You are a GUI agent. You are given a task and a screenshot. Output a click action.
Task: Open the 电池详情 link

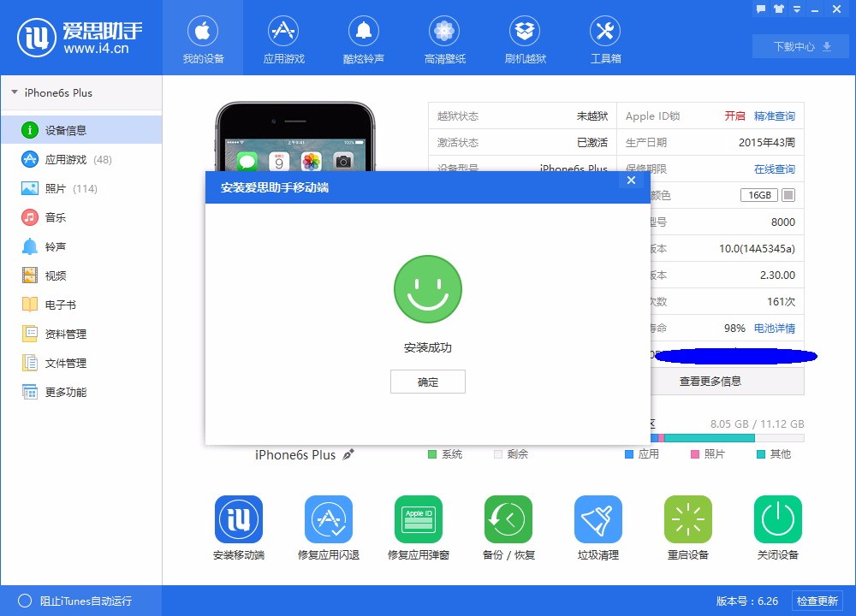click(774, 328)
